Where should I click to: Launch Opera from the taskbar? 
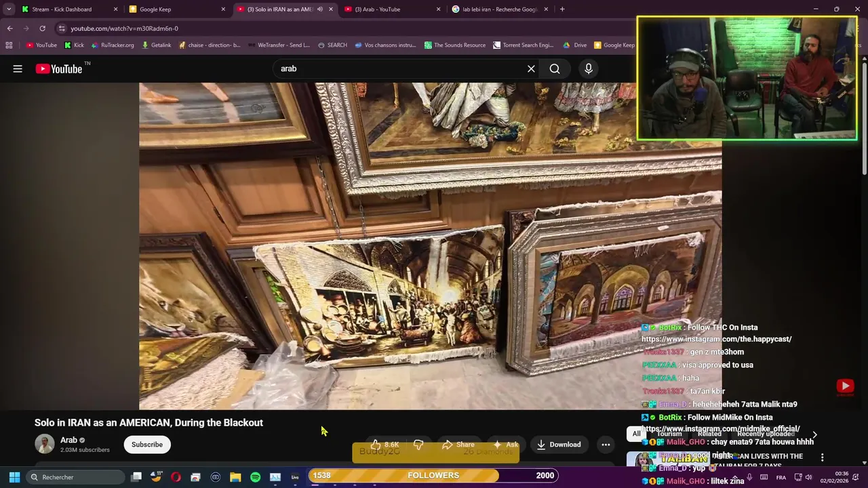click(176, 477)
